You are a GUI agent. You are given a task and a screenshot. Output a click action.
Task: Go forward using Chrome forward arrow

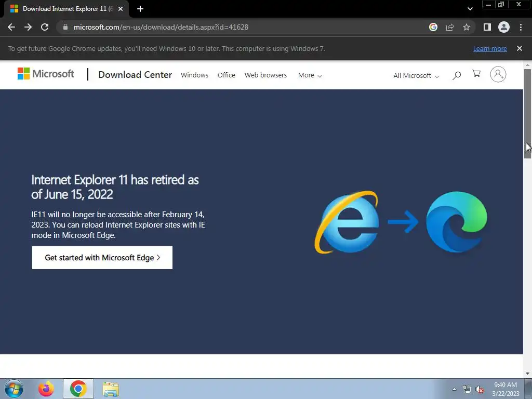point(28,27)
